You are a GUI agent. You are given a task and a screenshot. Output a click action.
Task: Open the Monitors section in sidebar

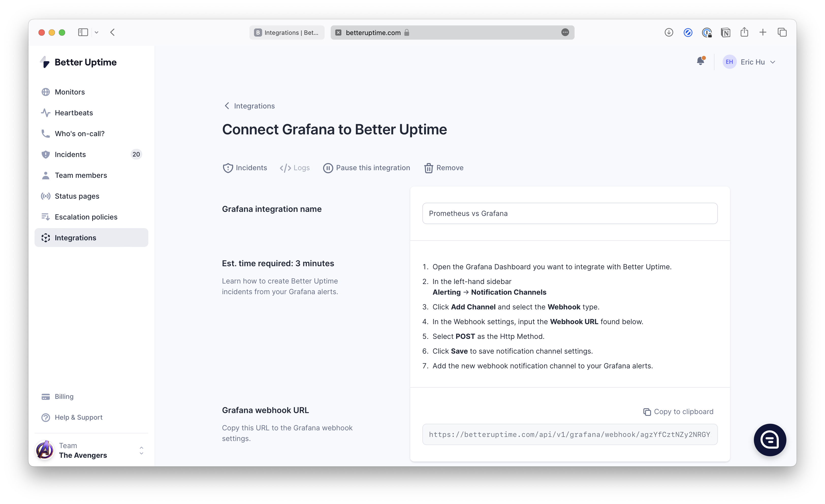pos(45,92)
